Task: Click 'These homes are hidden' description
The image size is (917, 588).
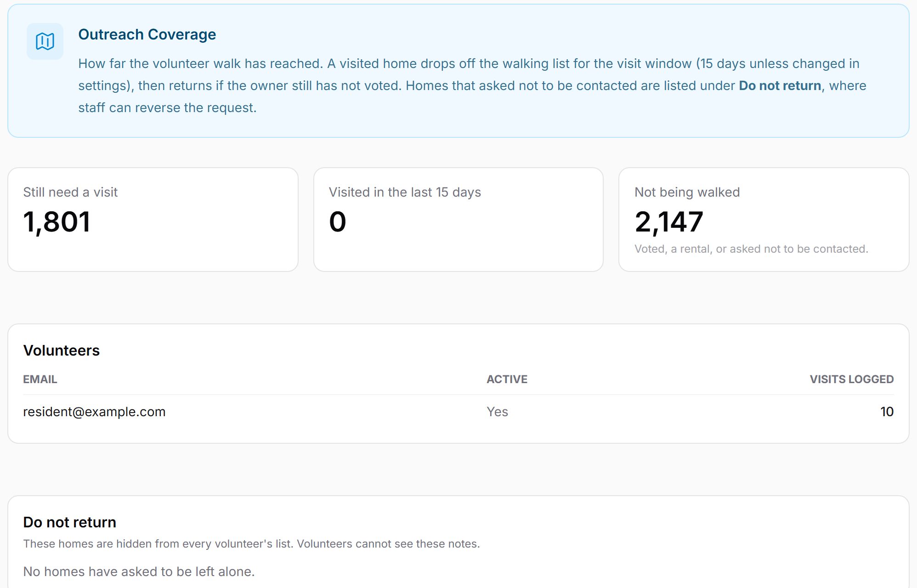Action: coord(251,544)
